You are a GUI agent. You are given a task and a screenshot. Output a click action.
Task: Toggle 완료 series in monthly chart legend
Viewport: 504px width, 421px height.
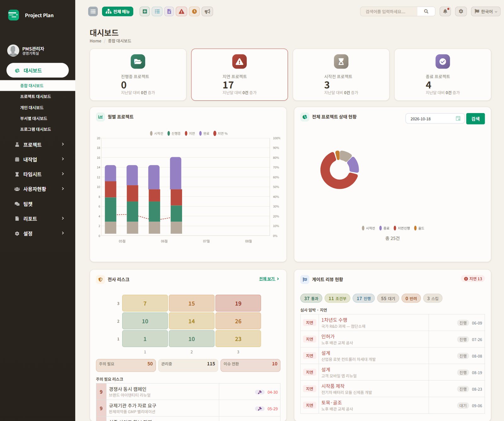204,134
